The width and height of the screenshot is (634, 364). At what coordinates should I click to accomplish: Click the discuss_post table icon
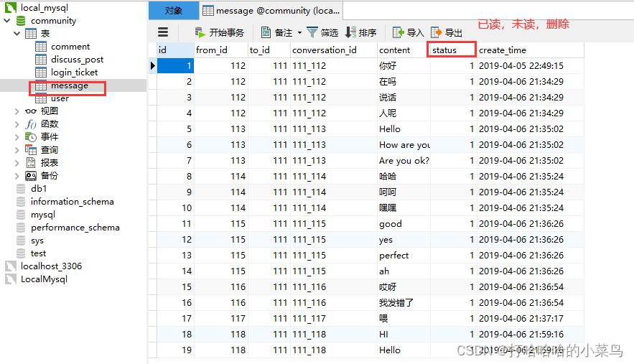pos(41,59)
